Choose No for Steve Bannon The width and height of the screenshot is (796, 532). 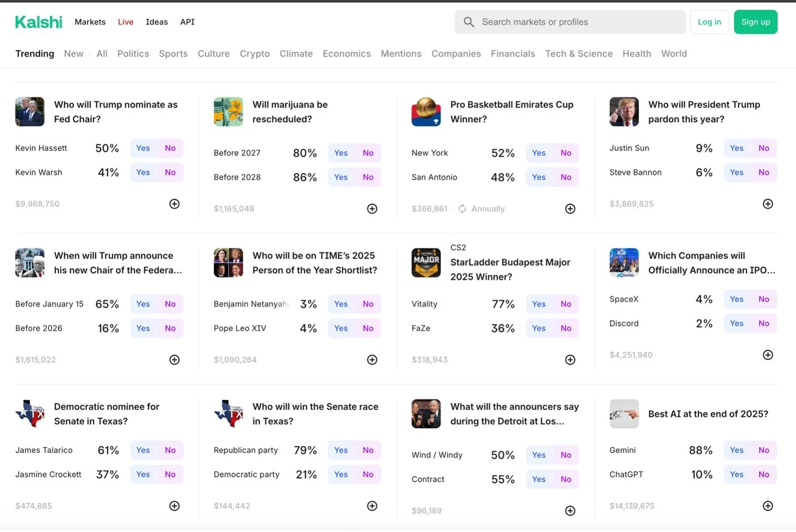tap(764, 173)
